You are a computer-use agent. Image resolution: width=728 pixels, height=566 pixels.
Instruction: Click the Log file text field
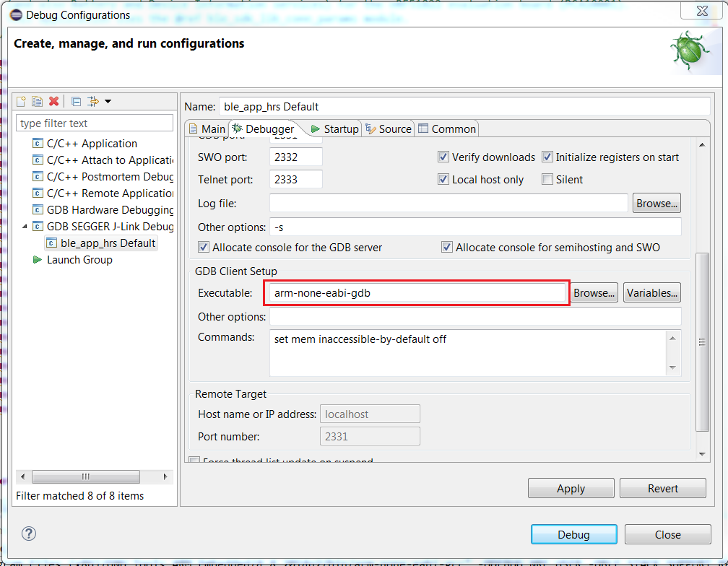[x=448, y=203]
